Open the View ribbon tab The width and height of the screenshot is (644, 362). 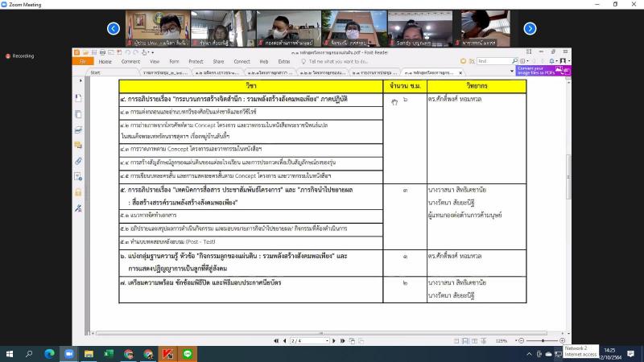click(155, 62)
